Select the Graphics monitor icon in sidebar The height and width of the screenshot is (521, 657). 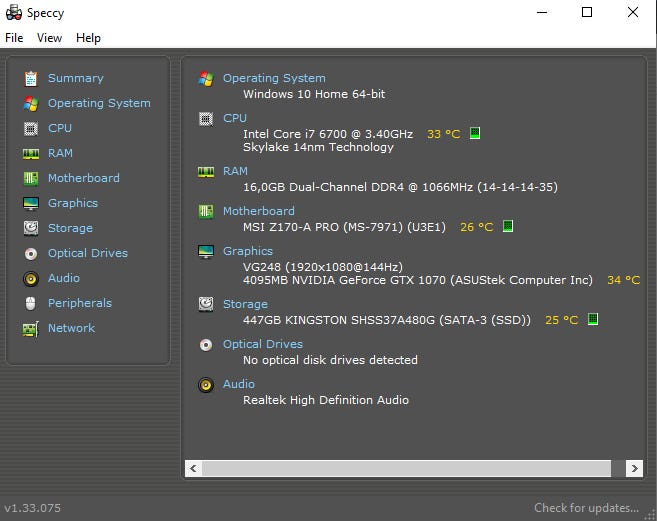(30, 203)
